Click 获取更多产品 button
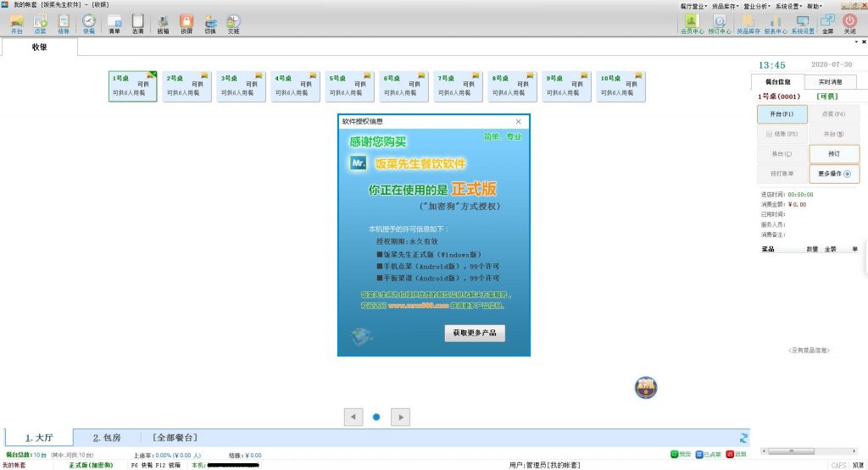 point(475,333)
